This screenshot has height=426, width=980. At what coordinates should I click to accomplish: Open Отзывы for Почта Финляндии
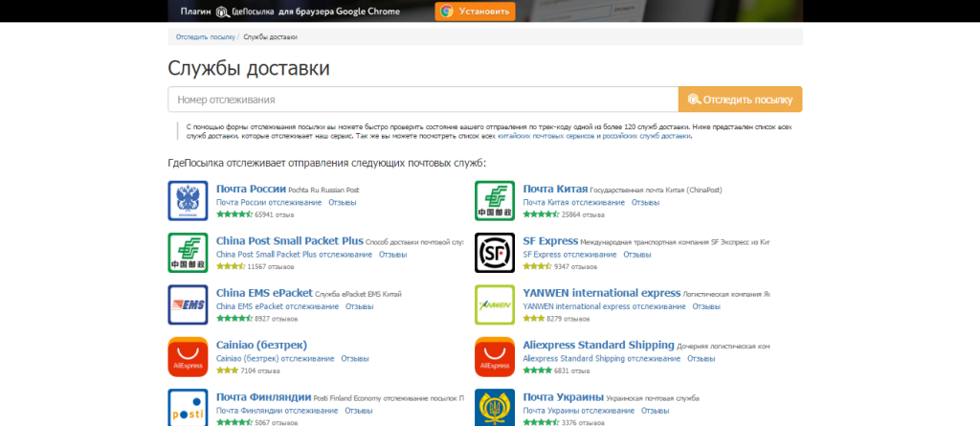[x=359, y=411]
